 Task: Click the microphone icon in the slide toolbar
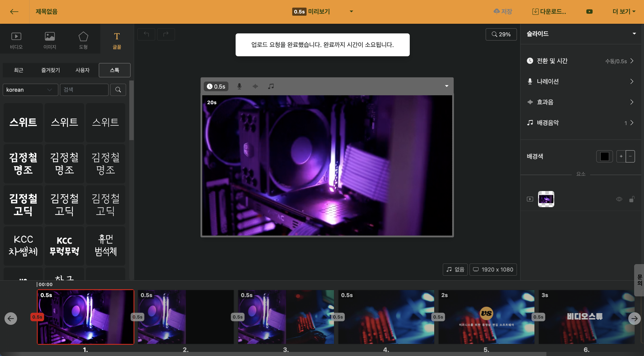tap(239, 87)
